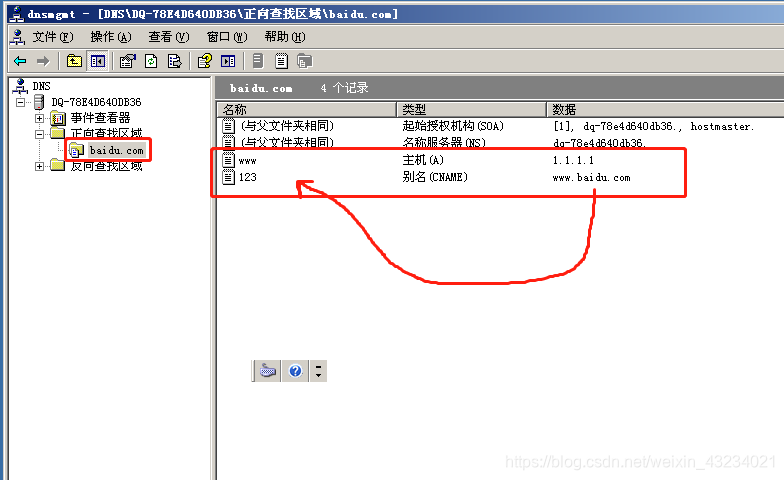The image size is (784, 480).
Task: Select the DNS root tree node
Action: pyautogui.click(x=42, y=86)
